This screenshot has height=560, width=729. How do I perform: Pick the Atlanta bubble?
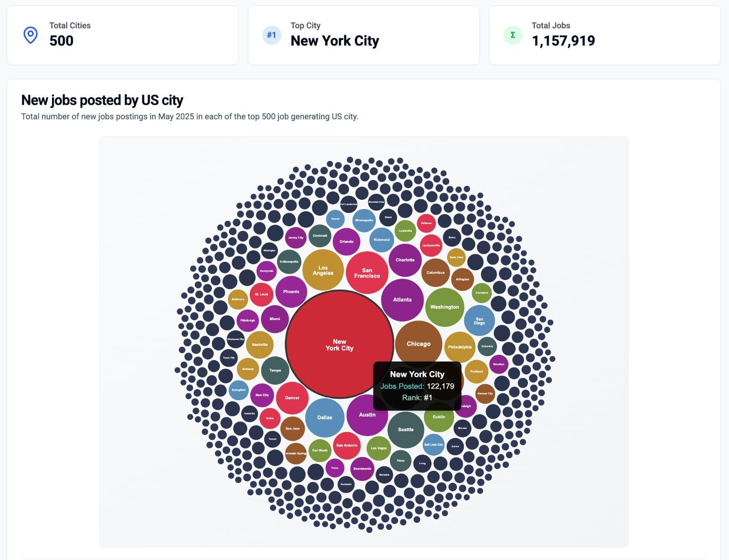402,300
